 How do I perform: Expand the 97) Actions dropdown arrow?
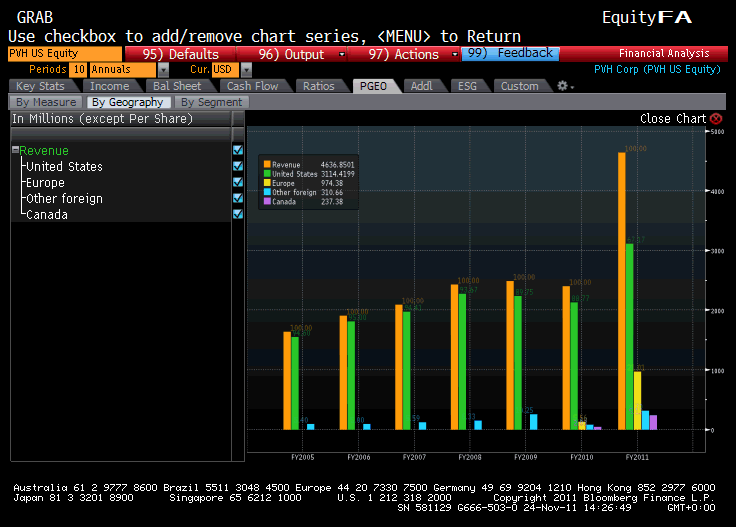[455, 54]
